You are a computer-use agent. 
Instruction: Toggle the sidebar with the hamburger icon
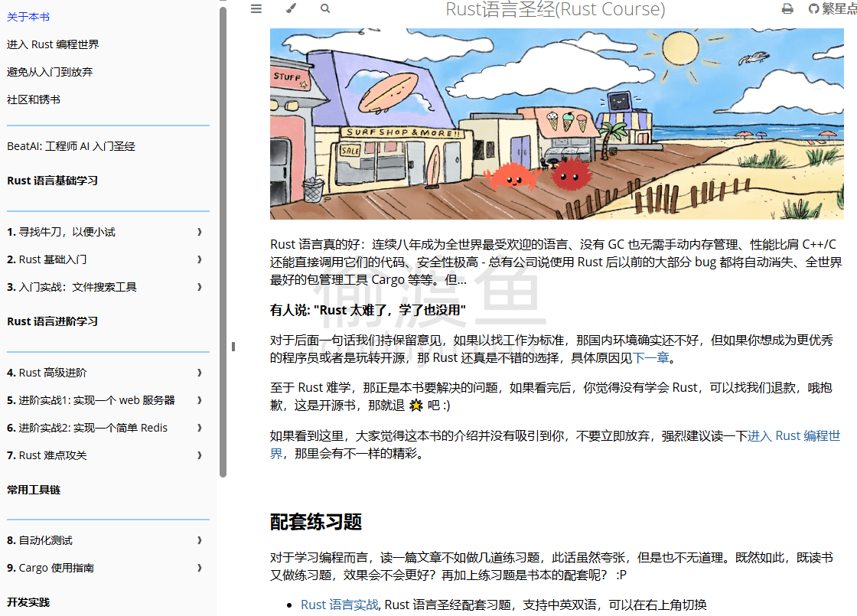(256, 8)
